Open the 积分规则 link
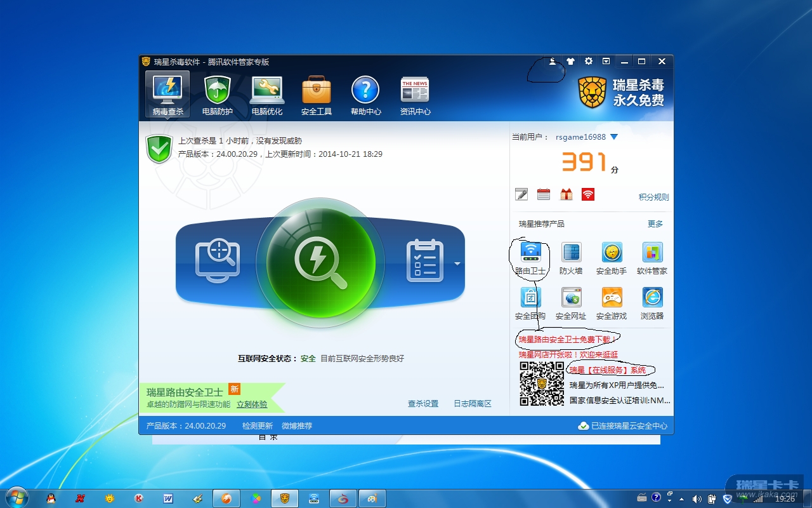Viewport: 812px width, 508px height. click(x=653, y=197)
